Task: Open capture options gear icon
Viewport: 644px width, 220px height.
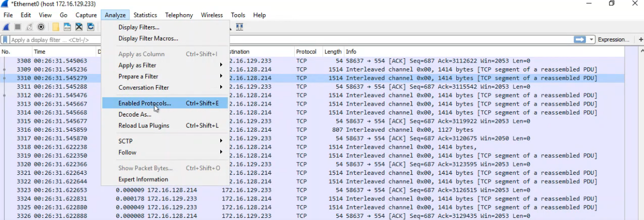Action: pos(41,27)
